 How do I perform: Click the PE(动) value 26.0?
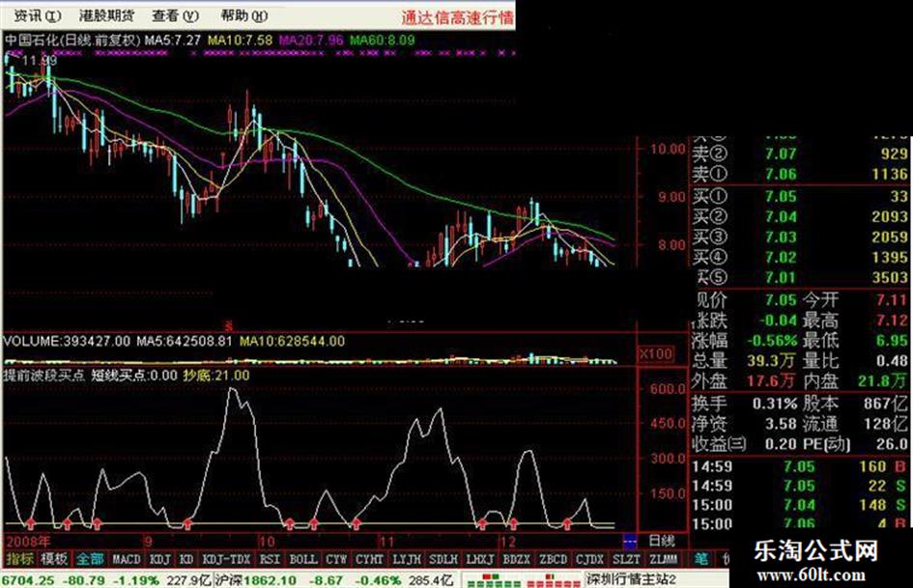[x=893, y=444]
